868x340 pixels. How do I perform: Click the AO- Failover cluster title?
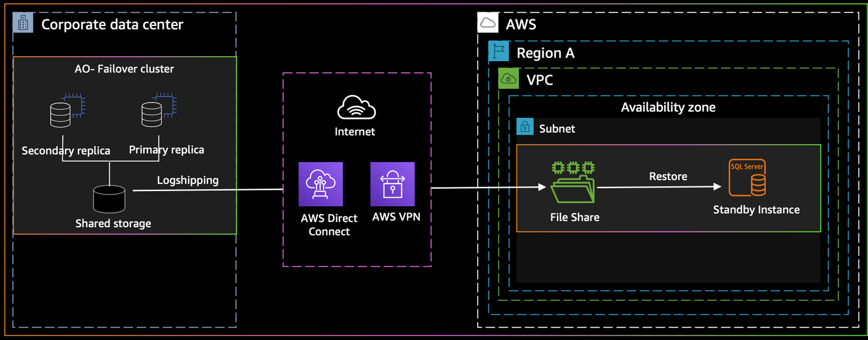[x=124, y=69]
